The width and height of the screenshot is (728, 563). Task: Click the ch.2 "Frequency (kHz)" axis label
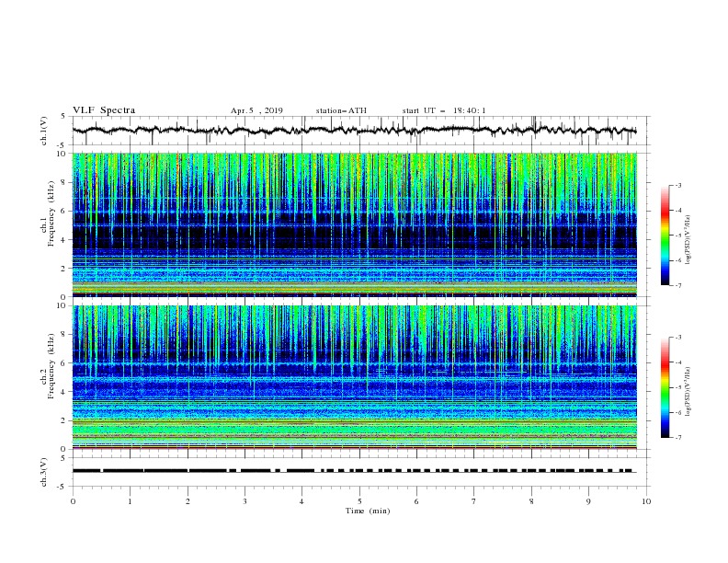click(51, 366)
